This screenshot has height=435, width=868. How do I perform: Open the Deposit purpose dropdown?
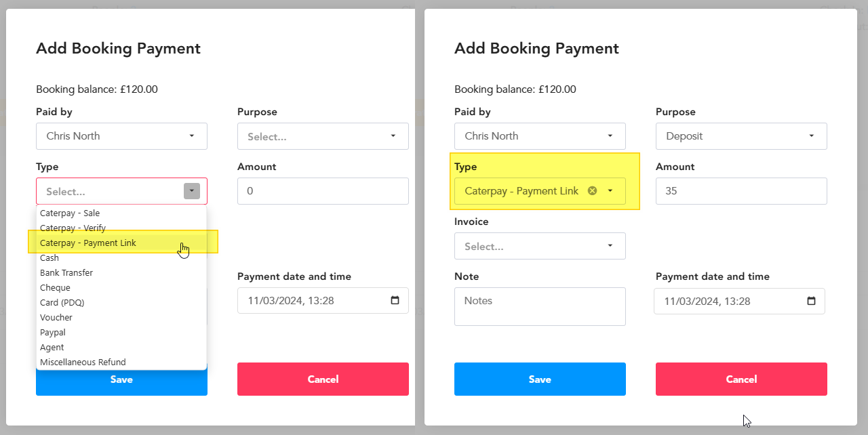pos(741,136)
